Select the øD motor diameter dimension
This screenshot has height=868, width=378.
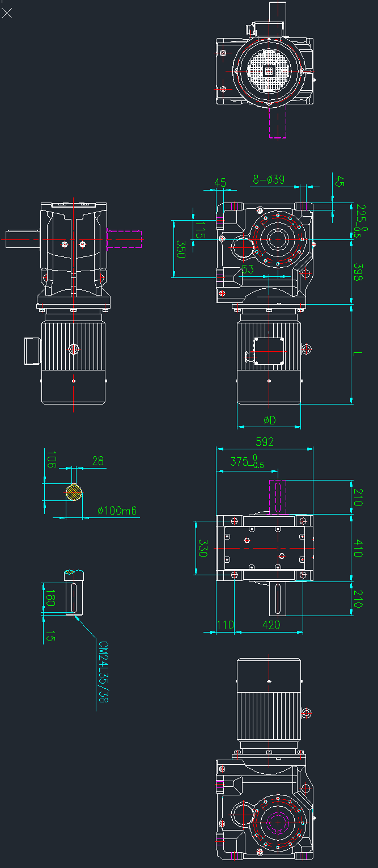tap(269, 420)
